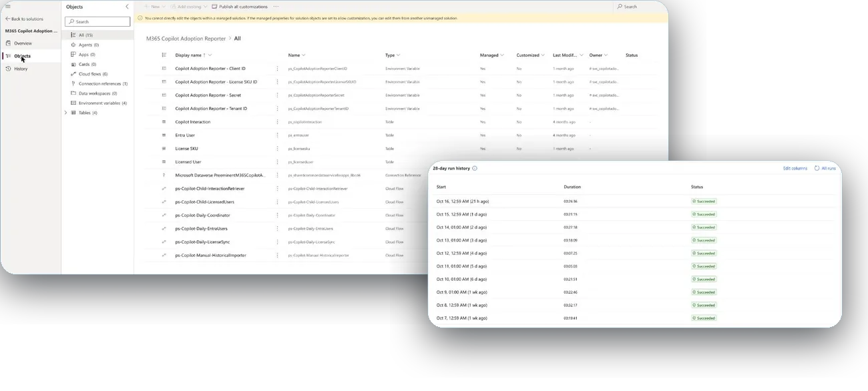Click Publish all customizations

pyautogui.click(x=240, y=7)
